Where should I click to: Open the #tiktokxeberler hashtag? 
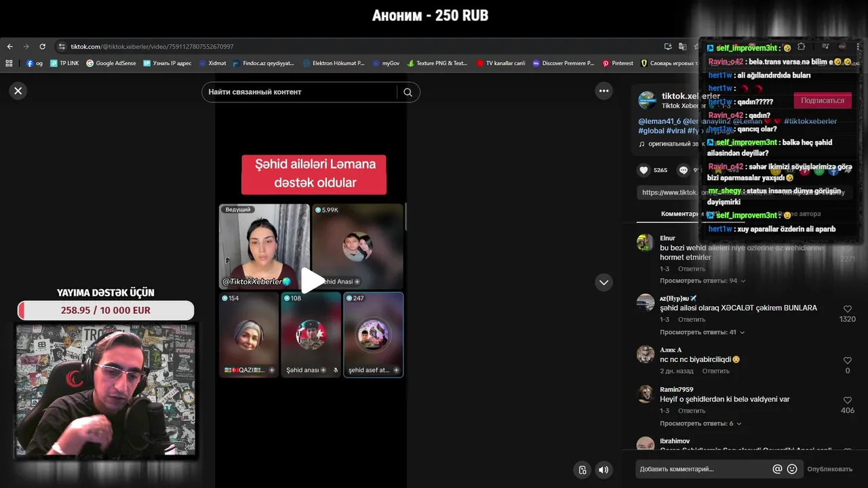(810, 121)
